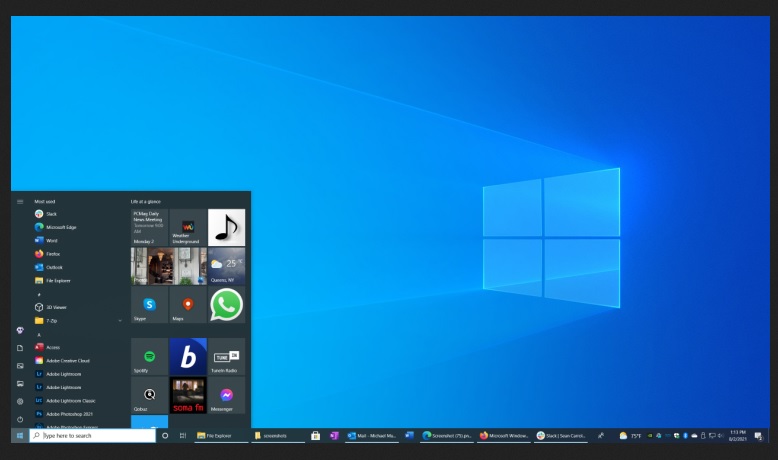Launch Messenger from its tile
Screen dimensions: 778x460
pyautogui.click(x=226, y=395)
